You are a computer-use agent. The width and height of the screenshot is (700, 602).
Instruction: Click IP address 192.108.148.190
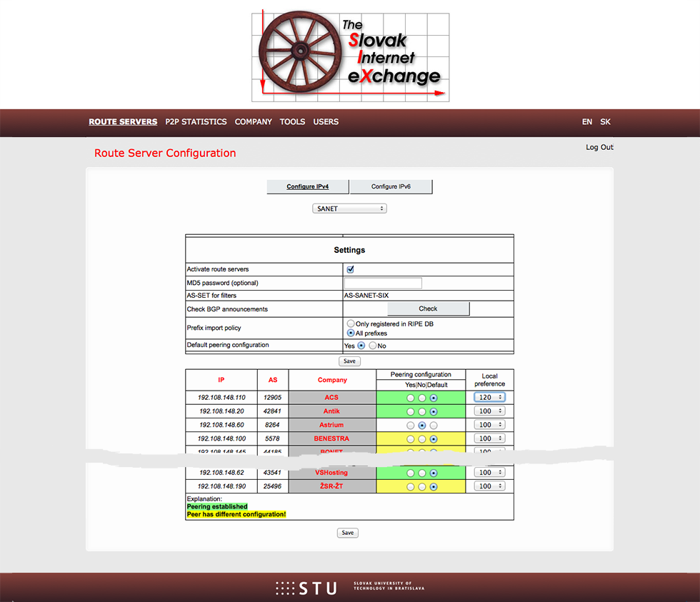tap(221, 486)
